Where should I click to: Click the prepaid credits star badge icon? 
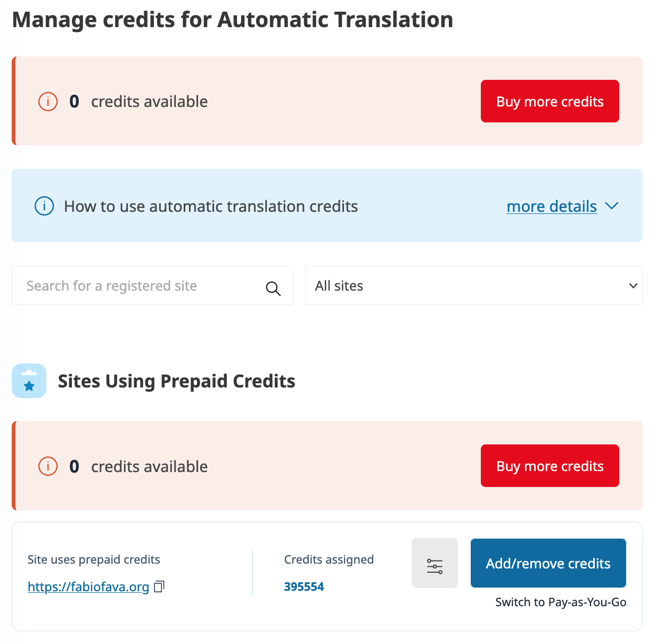tap(29, 381)
